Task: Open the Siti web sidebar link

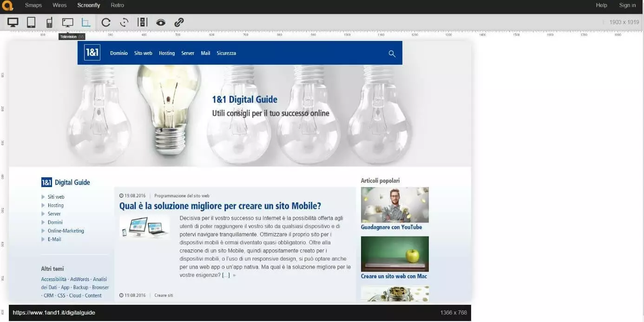Action: 56,197
